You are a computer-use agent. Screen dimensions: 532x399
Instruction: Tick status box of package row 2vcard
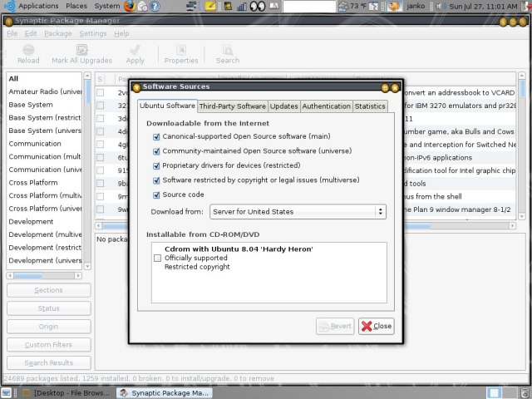pos(100,92)
